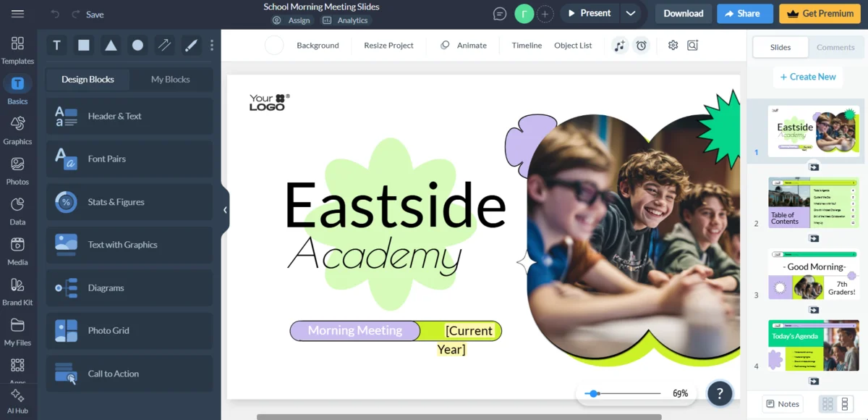
Task: Collapse the left panel with chevron
Action: pyautogui.click(x=225, y=210)
